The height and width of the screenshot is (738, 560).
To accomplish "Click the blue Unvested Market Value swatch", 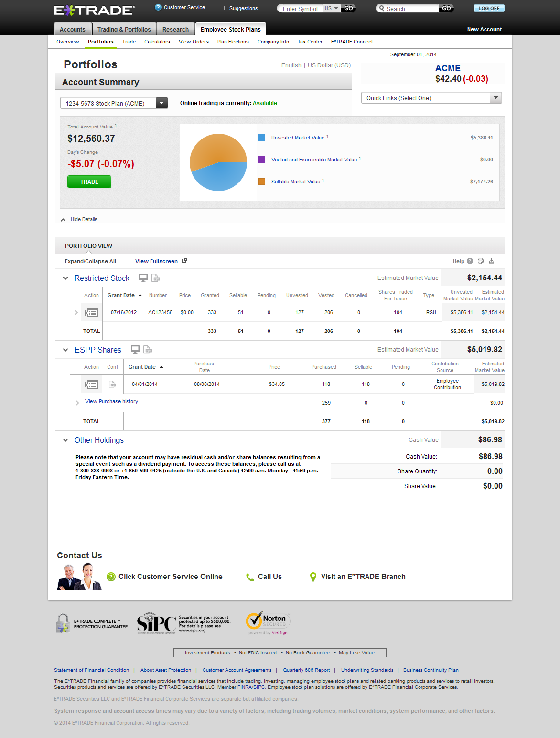I will pos(262,138).
